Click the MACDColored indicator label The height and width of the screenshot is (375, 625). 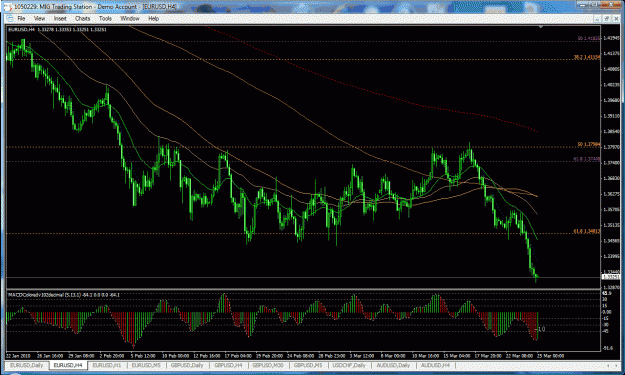pos(63,295)
